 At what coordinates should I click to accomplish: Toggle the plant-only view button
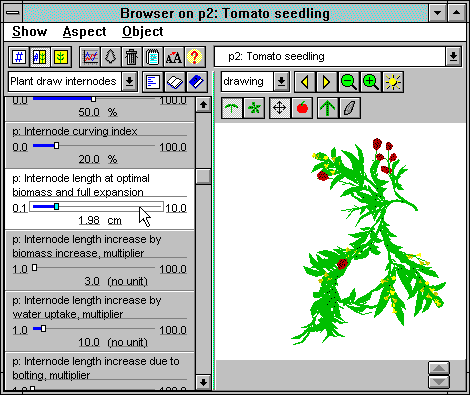coord(61,57)
